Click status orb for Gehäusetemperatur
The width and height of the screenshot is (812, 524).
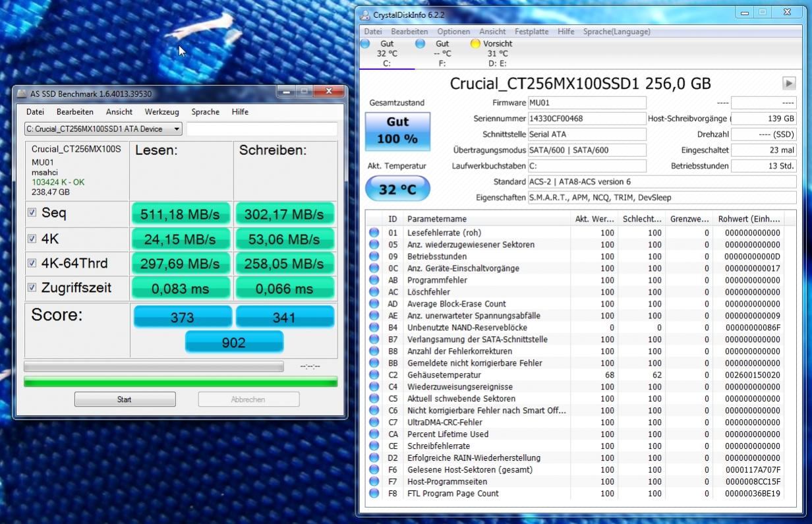[374, 375]
